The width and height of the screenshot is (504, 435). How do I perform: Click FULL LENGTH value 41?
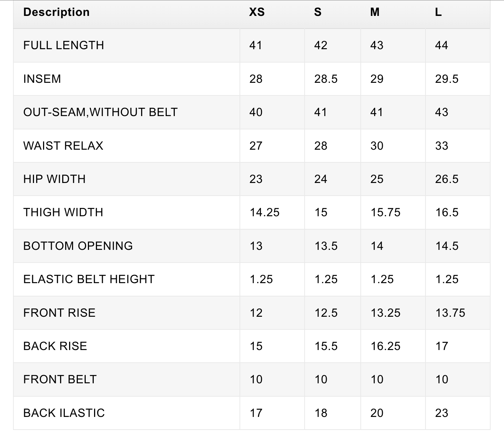click(x=256, y=46)
